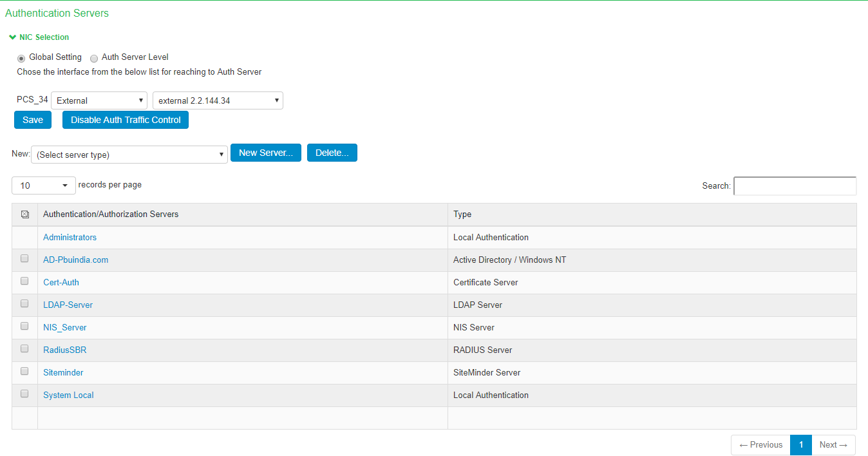The width and height of the screenshot is (868, 456).
Task: Check the checkbox next to RadiusSBR
Action: pyautogui.click(x=24, y=348)
